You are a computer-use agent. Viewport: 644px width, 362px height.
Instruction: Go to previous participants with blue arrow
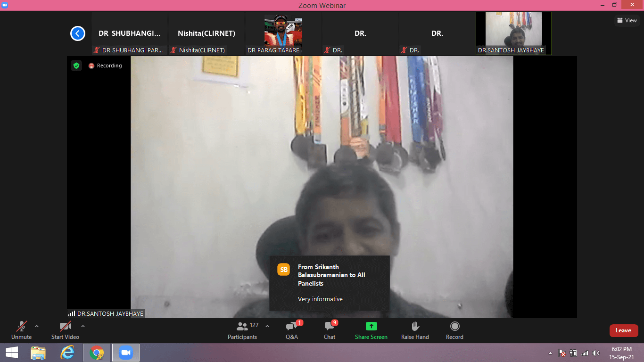click(x=77, y=33)
